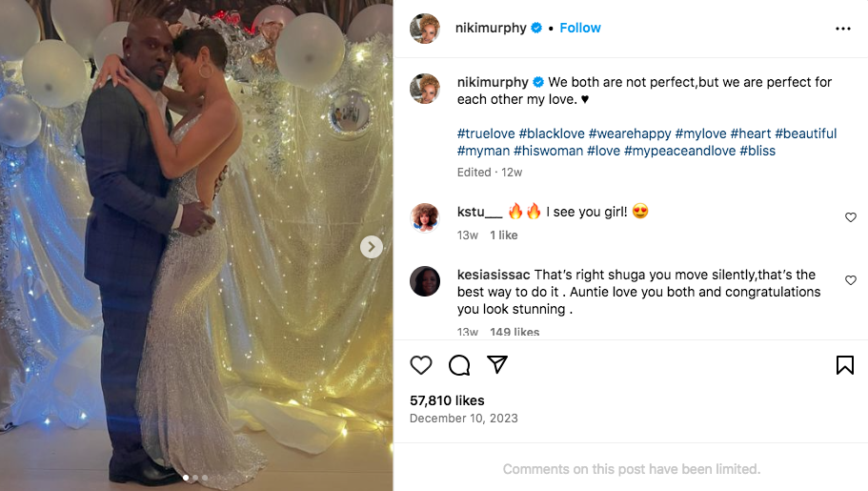The width and height of the screenshot is (868, 491).
Task: Open the December 10, 2023 timestamp
Action: pos(464,419)
